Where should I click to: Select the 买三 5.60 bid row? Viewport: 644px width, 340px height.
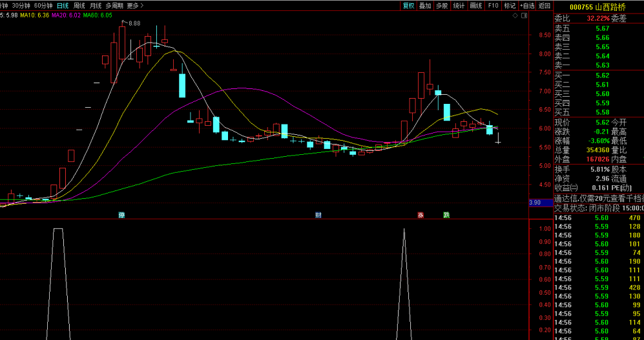(x=599, y=94)
